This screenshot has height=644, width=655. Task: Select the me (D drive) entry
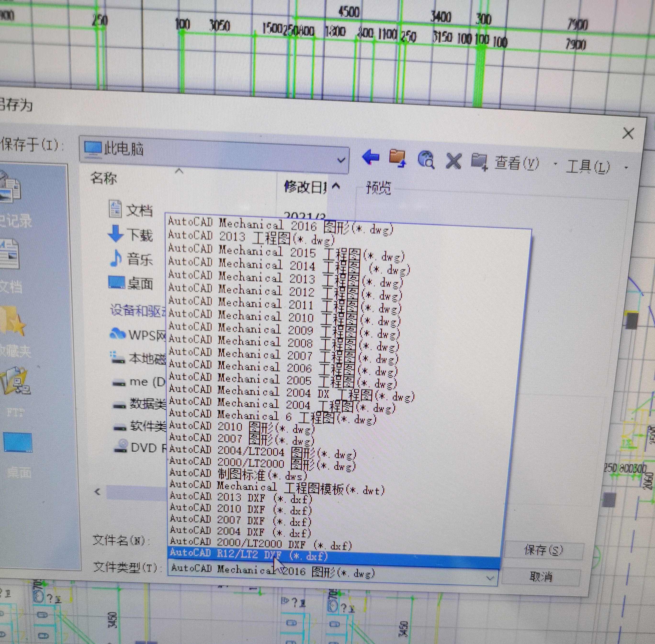pyautogui.click(x=139, y=382)
